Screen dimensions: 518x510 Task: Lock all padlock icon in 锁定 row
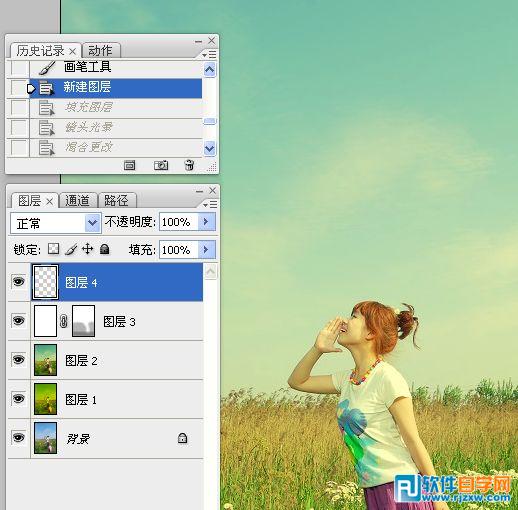point(105,249)
